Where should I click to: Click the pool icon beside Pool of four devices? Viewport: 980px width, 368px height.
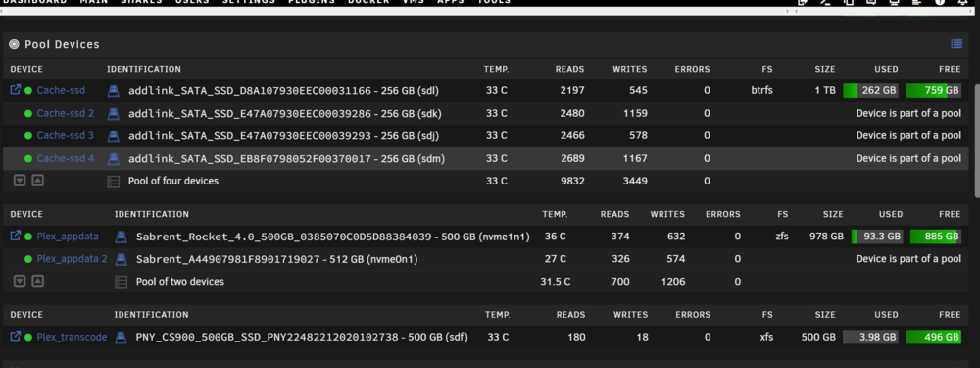tap(113, 182)
